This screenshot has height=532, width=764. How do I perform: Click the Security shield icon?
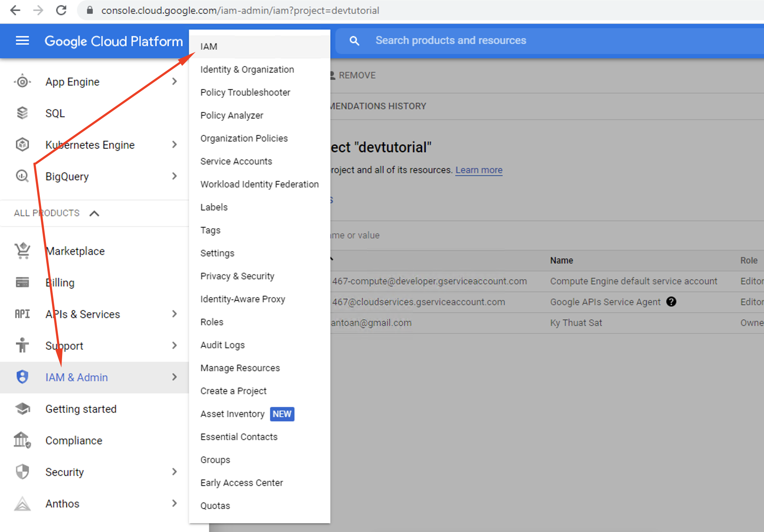(22, 472)
